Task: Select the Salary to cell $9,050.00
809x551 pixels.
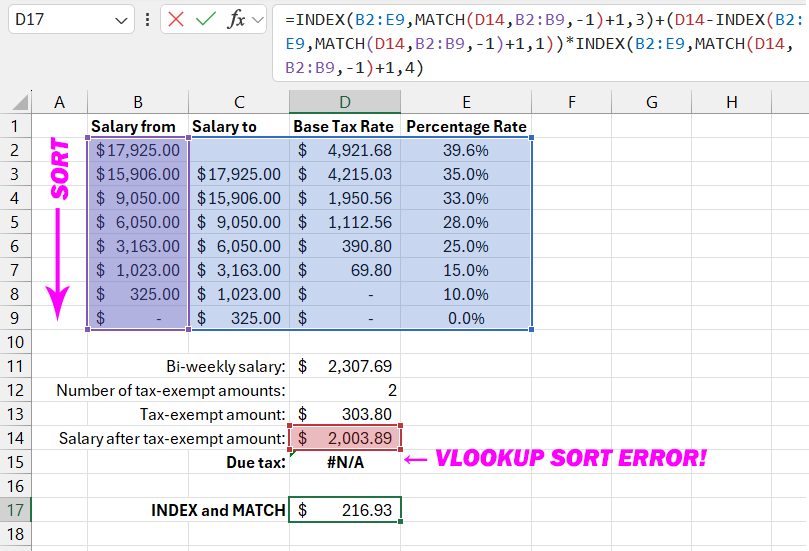Action: [239, 222]
